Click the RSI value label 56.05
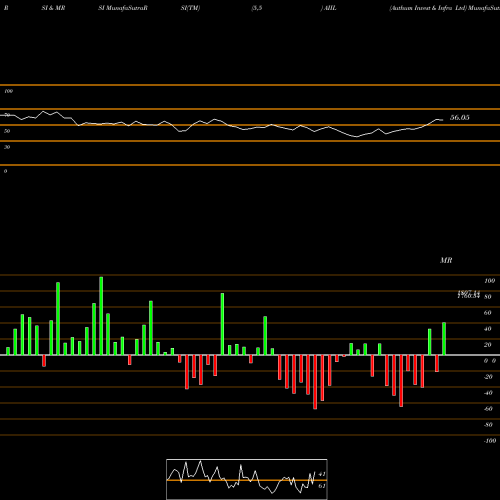 pyautogui.click(x=460, y=118)
